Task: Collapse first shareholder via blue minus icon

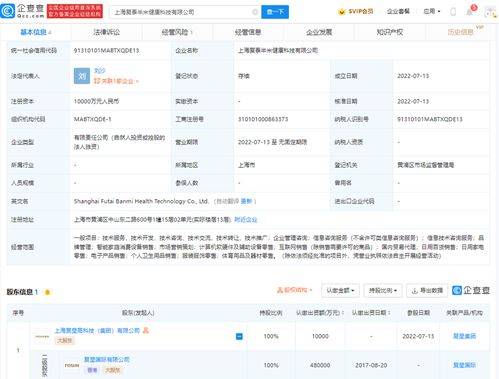Action: tap(239, 336)
